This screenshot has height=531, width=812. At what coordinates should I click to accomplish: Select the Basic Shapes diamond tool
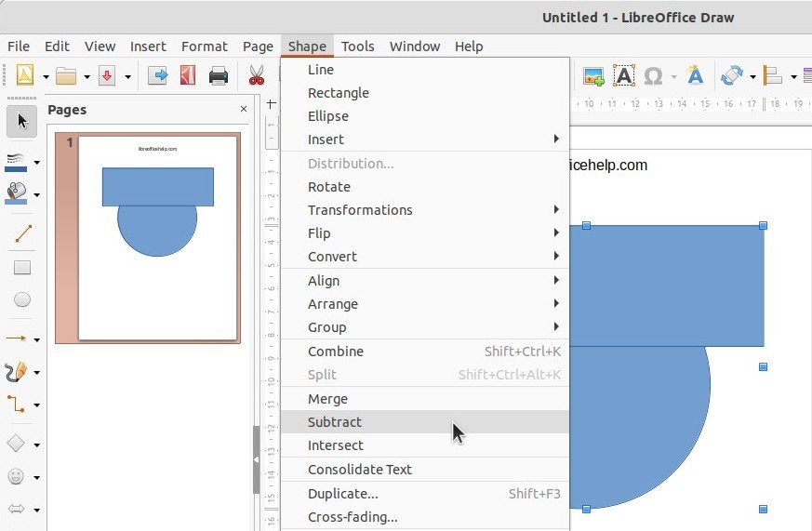click(16, 444)
